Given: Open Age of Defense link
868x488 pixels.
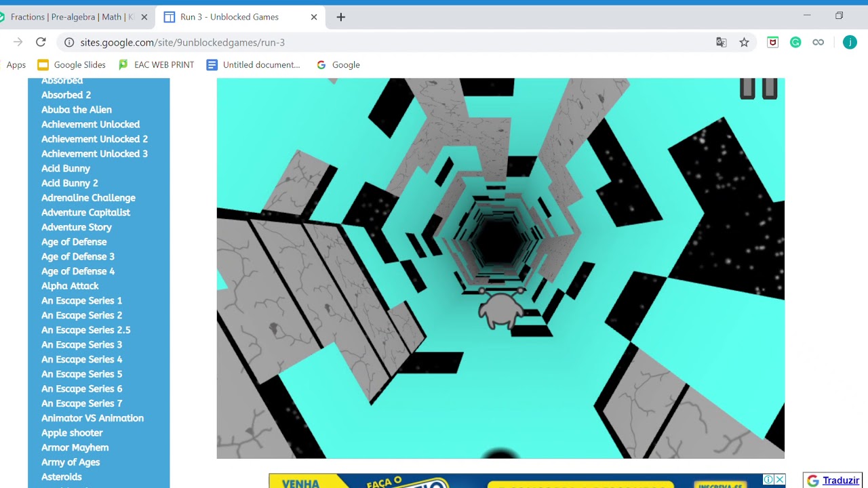Looking at the screenshot, I should tap(74, 242).
